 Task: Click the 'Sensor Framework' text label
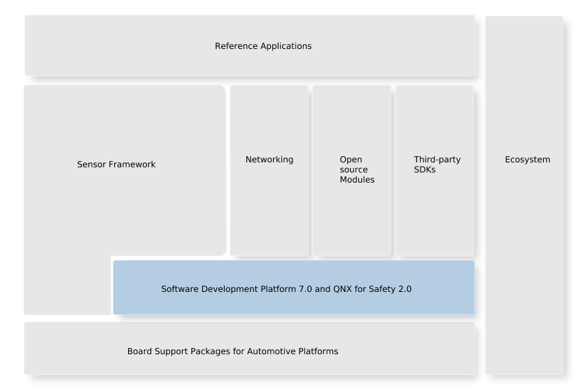tap(116, 164)
